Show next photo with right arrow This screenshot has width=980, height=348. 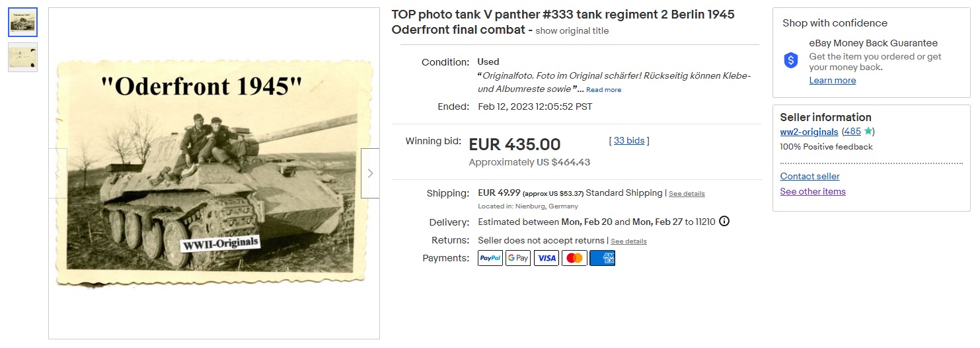370,173
